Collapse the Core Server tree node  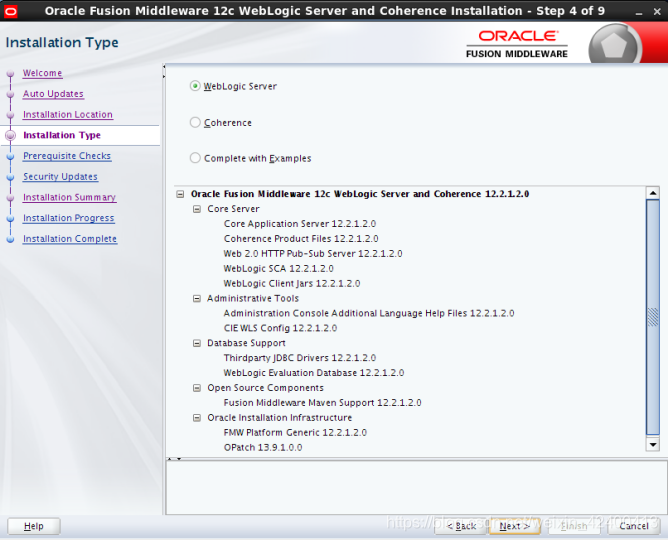point(197,209)
